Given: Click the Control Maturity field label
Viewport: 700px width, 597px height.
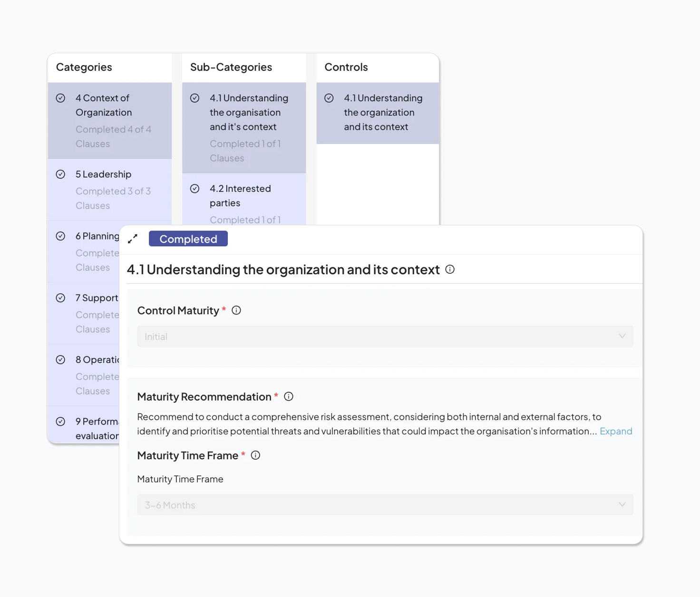Looking at the screenshot, I should click(178, 310).
